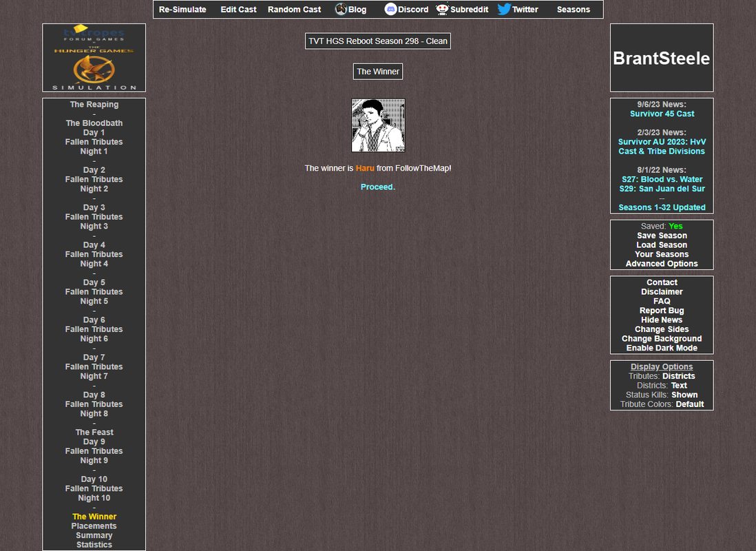Open the Twitter link text
Screen dimensions: 756x551
[x=525, y=10]
